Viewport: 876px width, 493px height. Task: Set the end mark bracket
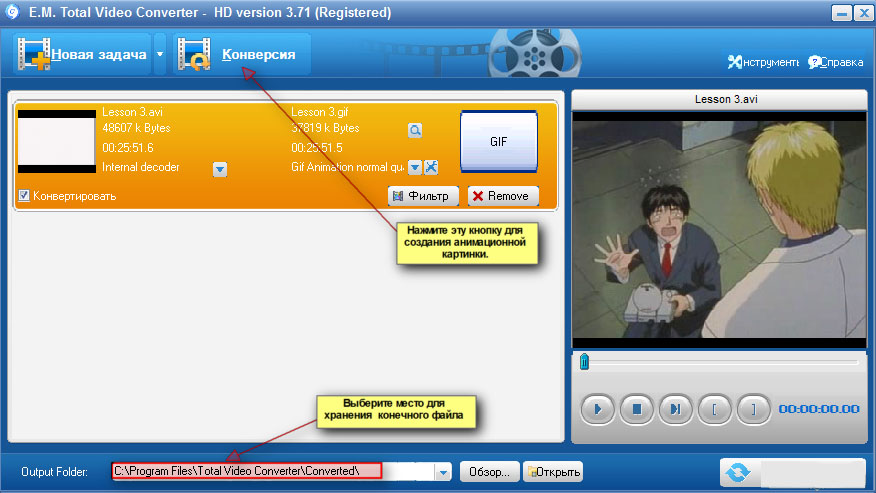click(754, 409)
